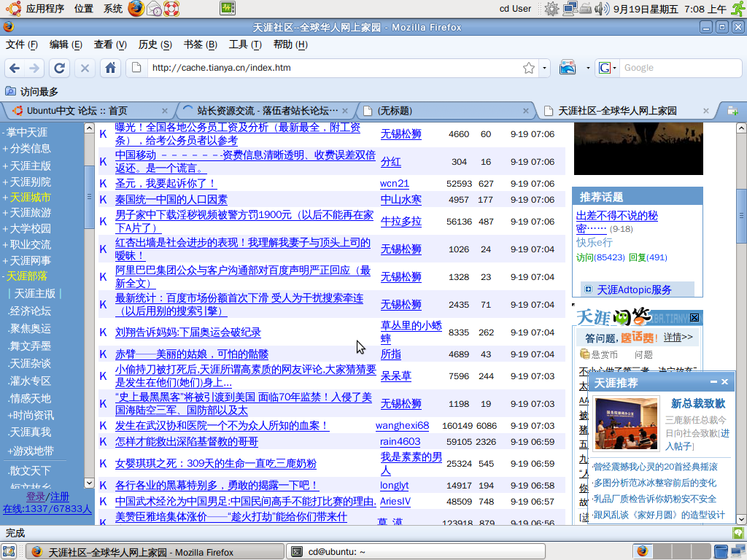The width and height of the screenshot is (747, 560).
Task: Click the Google search engine icon
Action: click(x=605, y=68)
